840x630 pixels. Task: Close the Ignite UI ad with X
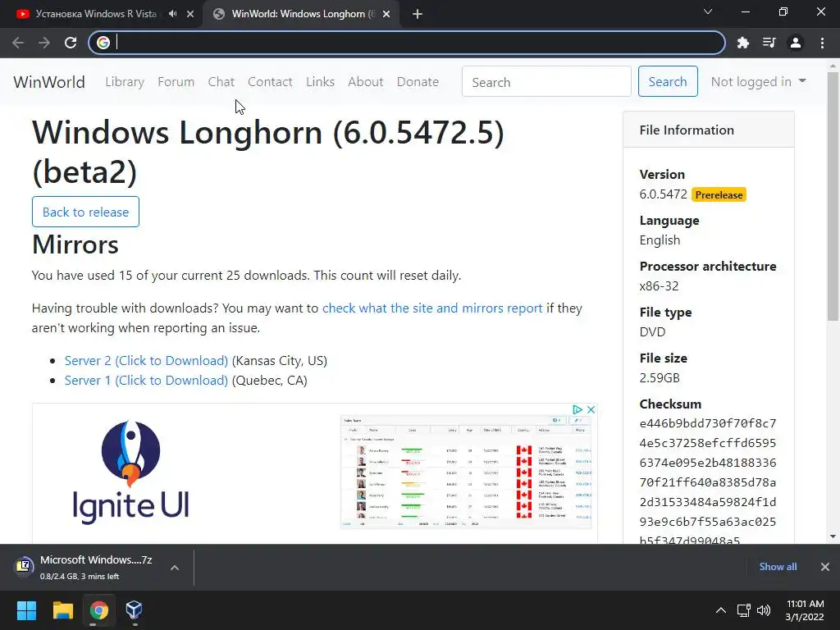591,409
